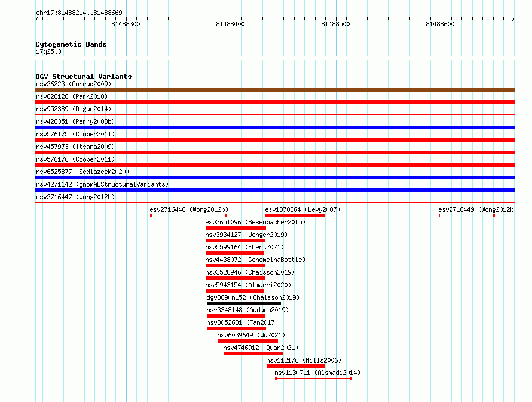Screen dimensions: 532x402
Task: Click the Cytogenetic Bands track title
Action: [x=71, y=44]
